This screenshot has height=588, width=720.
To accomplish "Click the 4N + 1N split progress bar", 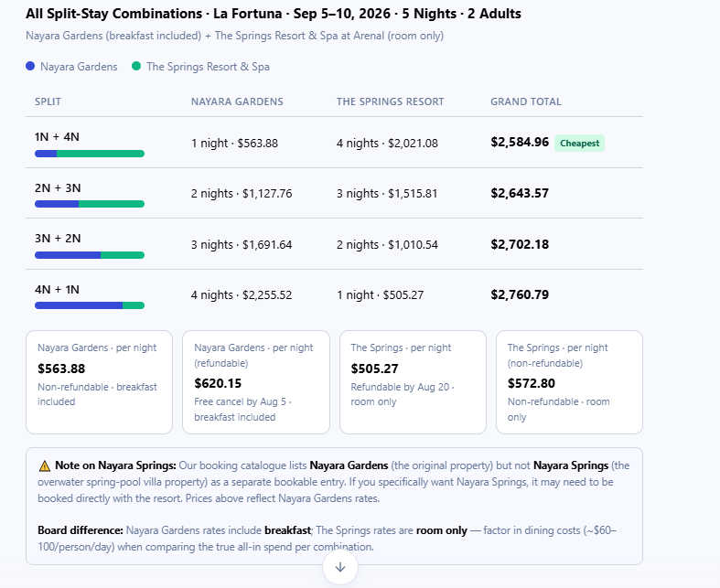I will coord(90,305).
